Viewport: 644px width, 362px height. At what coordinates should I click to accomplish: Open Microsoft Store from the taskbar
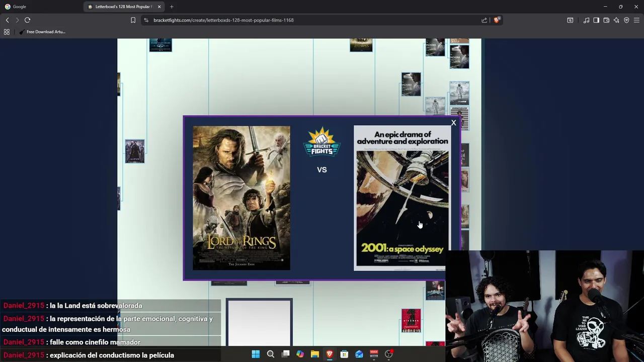coord(344,354)
